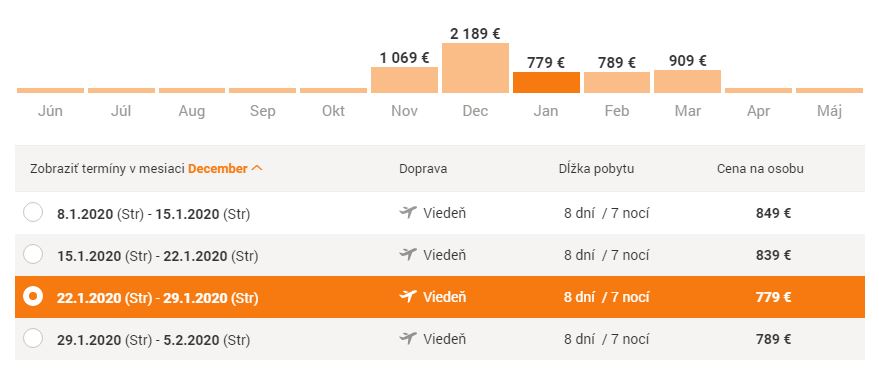Click the white airplane icon in the highlighted row

coord(408,296)
